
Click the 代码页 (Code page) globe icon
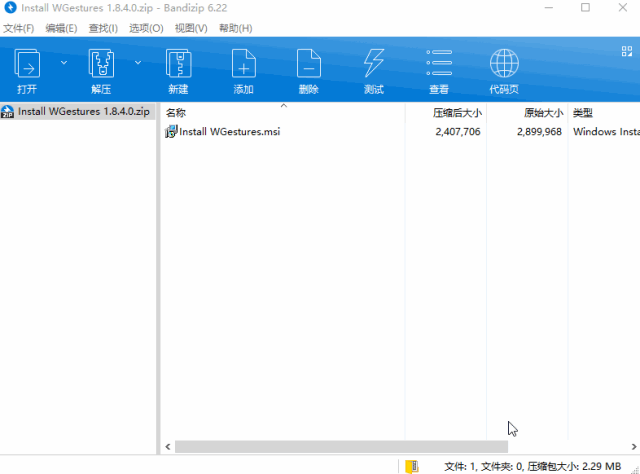(x=504, y=63)
